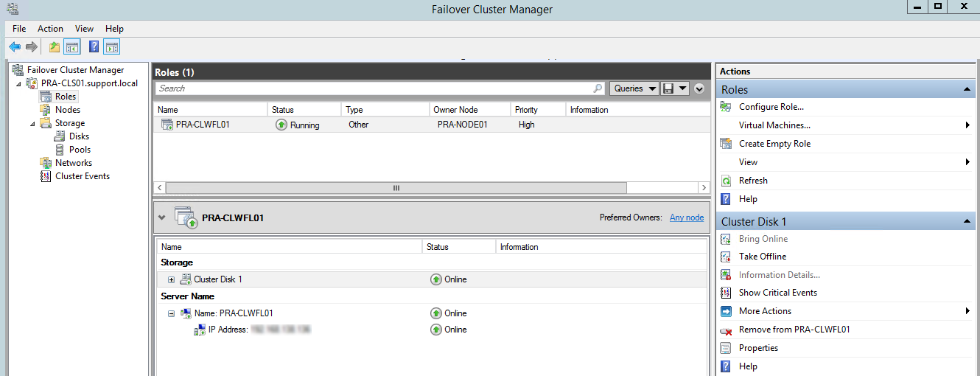Open the Queries dropdown
The width and height of the screenshot is (980, 376).
[634, 88]
